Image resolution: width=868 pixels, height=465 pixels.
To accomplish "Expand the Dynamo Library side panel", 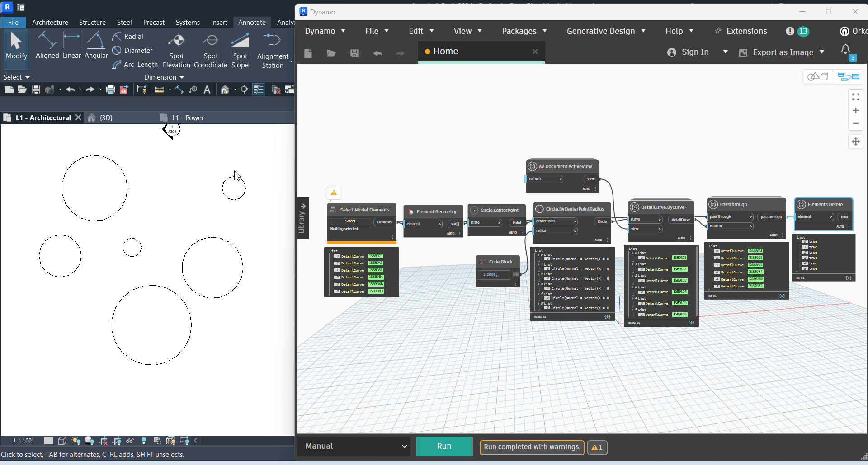I will 302,218.
